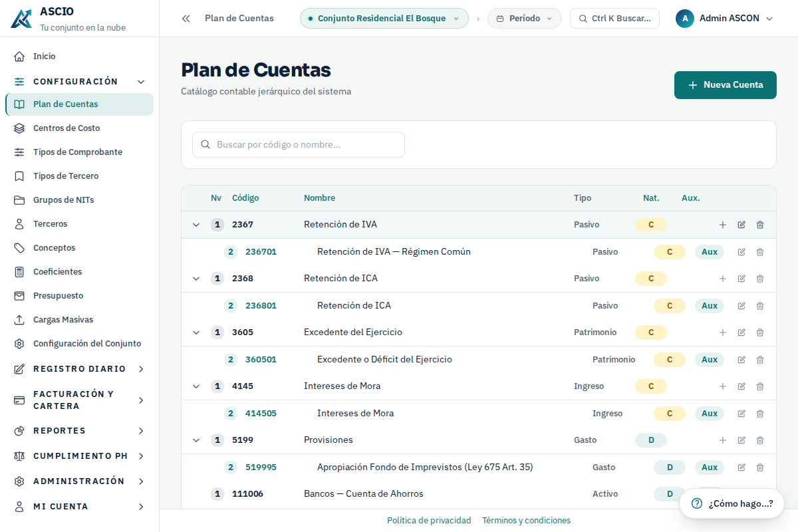798x532 pixels.
Task: Add sub-account to 5199 Provisiones
Action: [723, 440]
